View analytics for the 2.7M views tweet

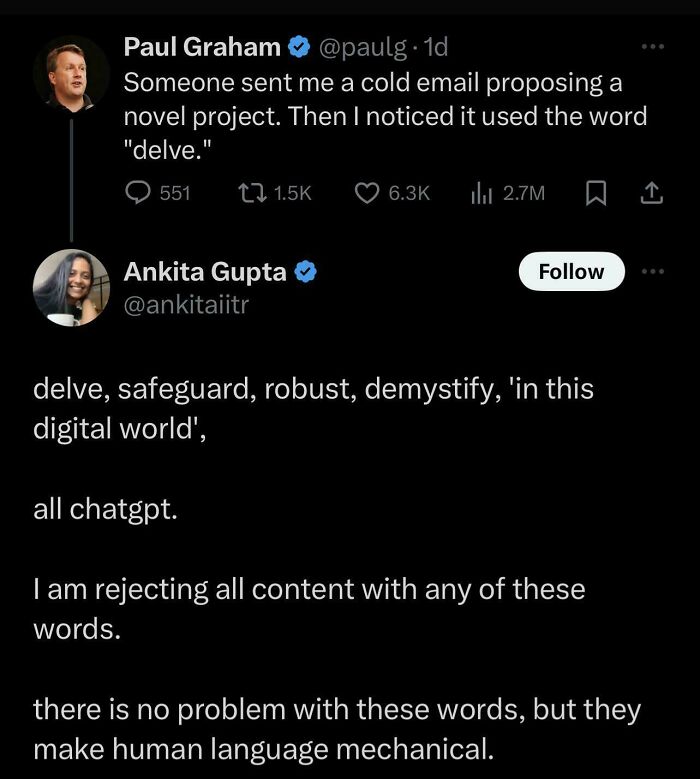[480, 192]
